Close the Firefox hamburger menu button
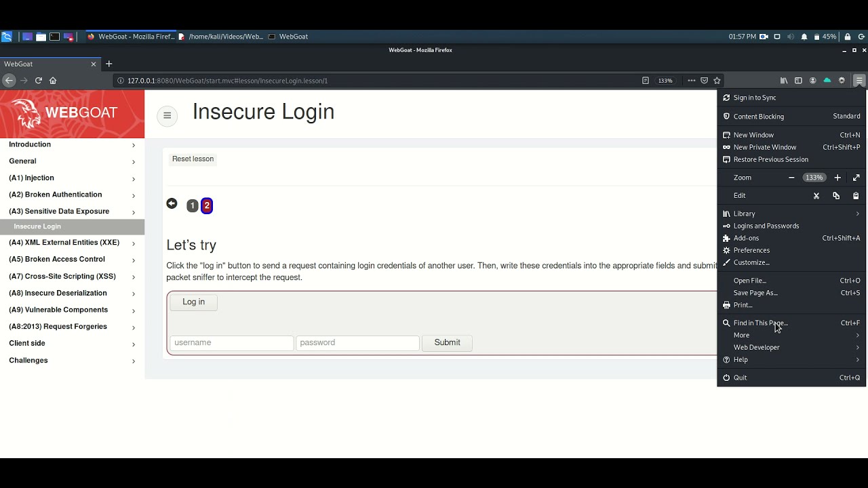The height and width of the screenshot is (488, 868). click(859, 80)
